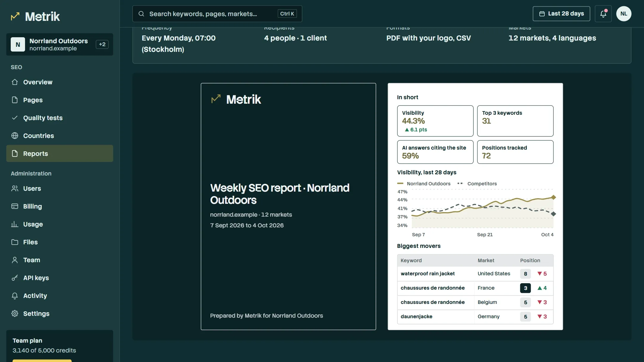
Task: Click the Team plan credits card
Action: [60, 346]
